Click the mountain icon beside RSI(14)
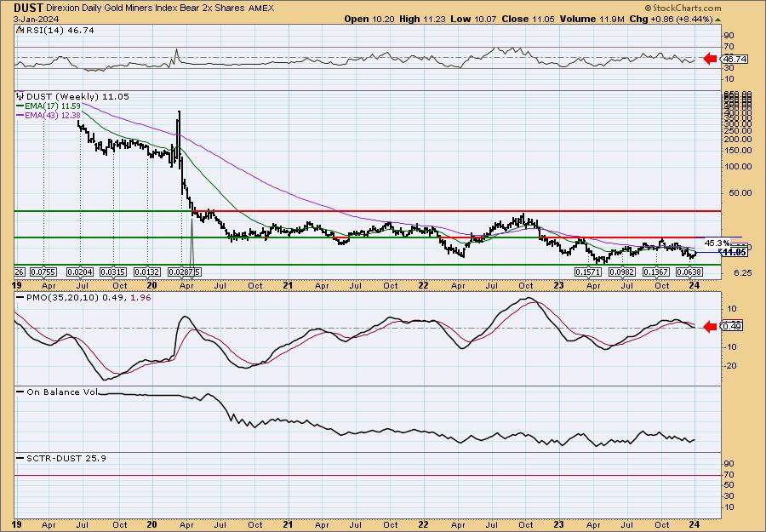The height and width of the screenshot is (532, 766). [x=20, y=31]
